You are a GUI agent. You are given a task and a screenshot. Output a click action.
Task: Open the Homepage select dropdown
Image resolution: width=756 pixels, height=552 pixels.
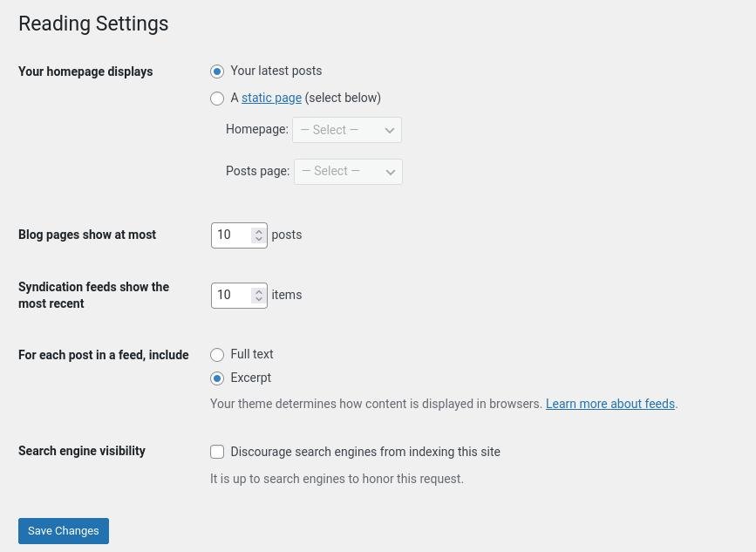(347, 130)
